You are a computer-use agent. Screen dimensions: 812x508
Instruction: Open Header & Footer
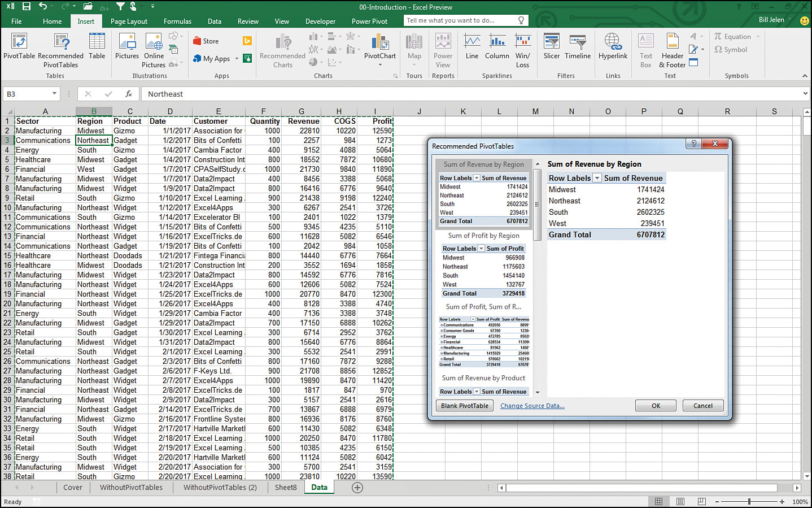tap(672, 50)
